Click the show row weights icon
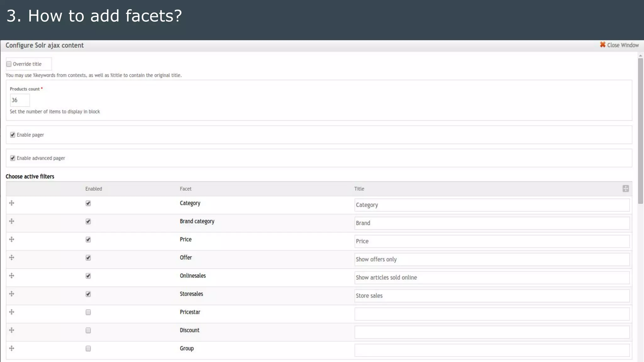Viewport: 644px width, 362px height. (x=625, y=189)
